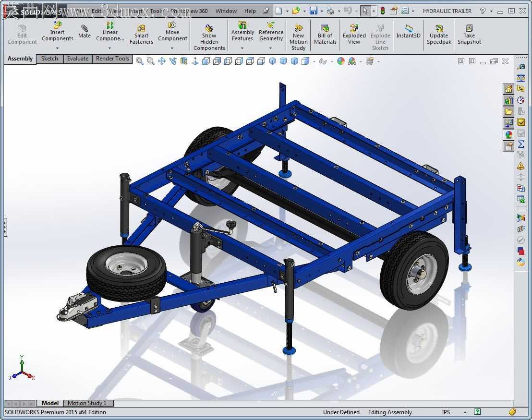Open the Options list icon
This screenshot has width=532, height=420.
tap(405, 11)
